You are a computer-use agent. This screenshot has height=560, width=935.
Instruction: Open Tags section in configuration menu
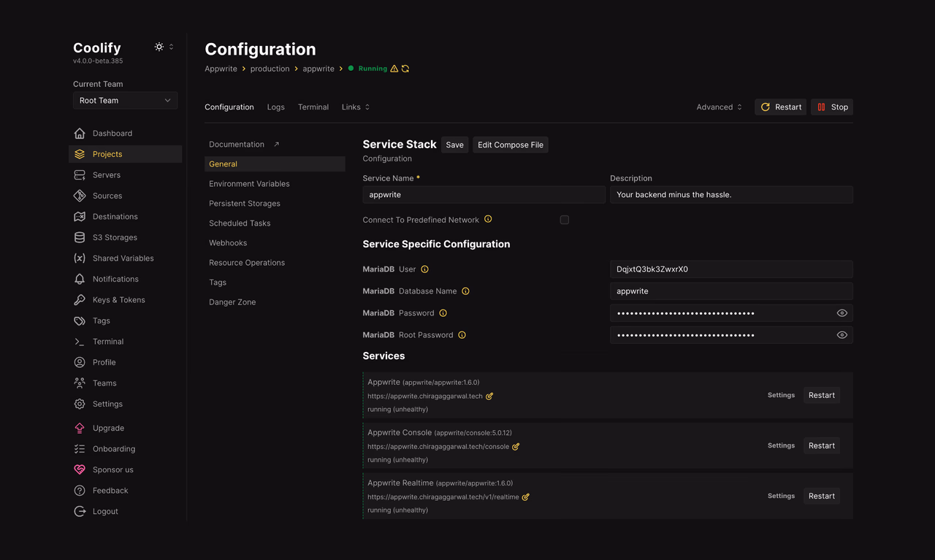(x=275, y=283)
